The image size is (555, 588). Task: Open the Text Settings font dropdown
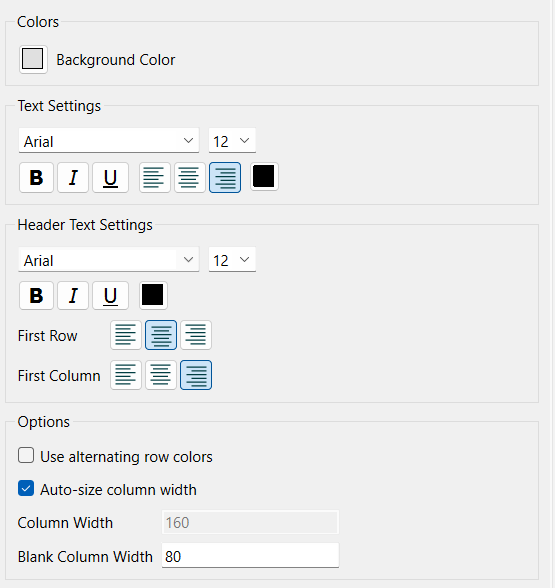pyautogui.click(x=109, y=141)
